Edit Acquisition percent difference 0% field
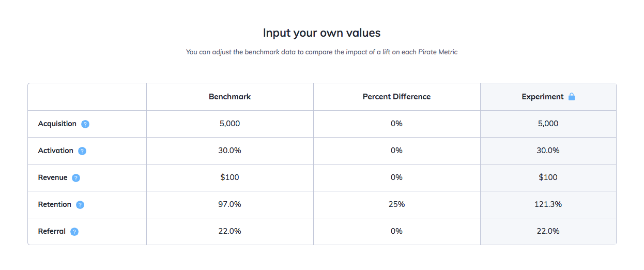Viewport: 644px width, 270px height. coord(396,124)
